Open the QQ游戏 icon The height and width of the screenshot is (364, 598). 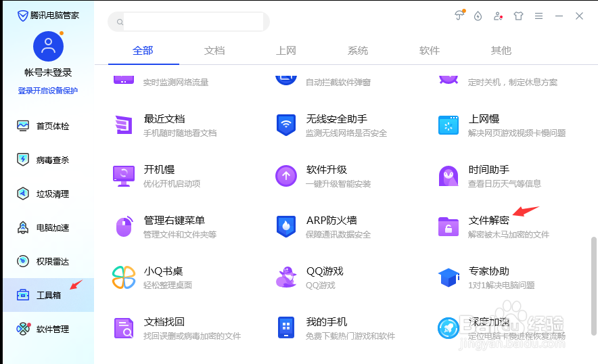click(286, 277)
